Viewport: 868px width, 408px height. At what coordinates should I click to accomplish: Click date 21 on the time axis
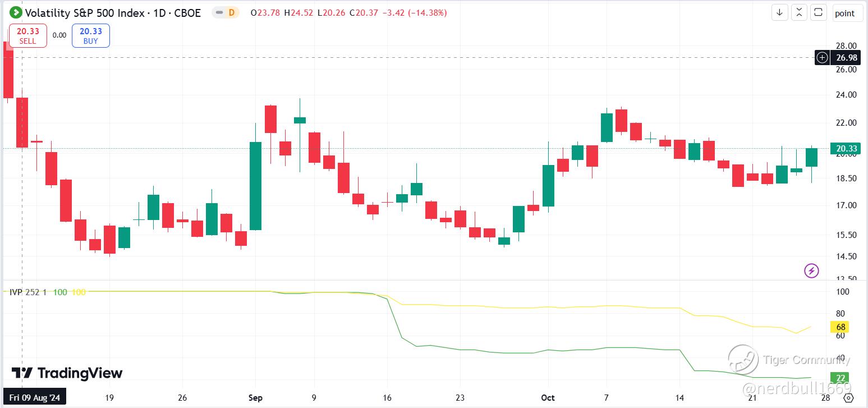coord(752,398)
